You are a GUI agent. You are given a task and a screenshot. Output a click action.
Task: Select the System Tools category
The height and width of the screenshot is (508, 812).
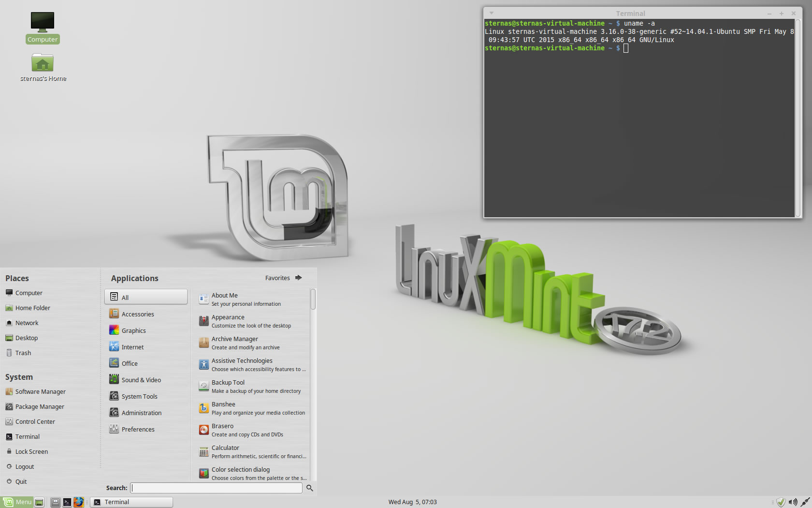tap(146, 396)
